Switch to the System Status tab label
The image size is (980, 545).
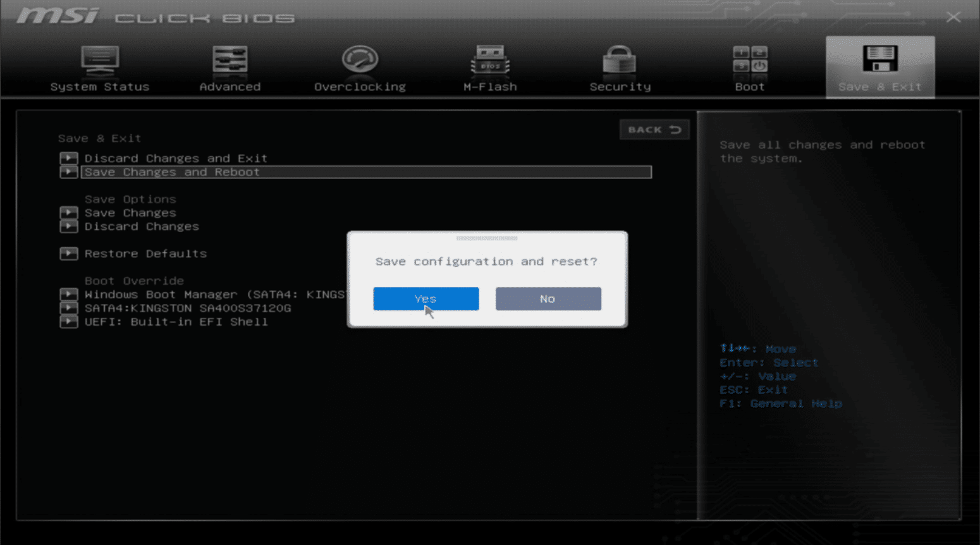100,87
